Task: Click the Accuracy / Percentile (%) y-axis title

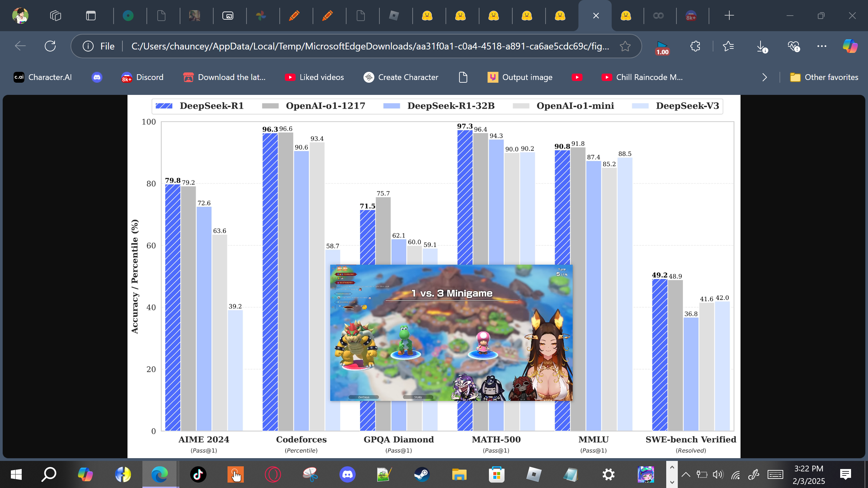Action: 135,277
